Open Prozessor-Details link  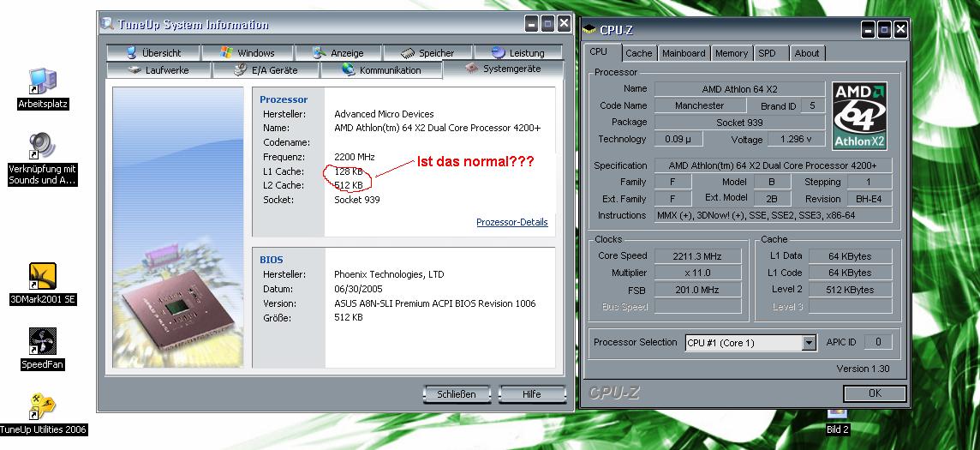[512, 222]
